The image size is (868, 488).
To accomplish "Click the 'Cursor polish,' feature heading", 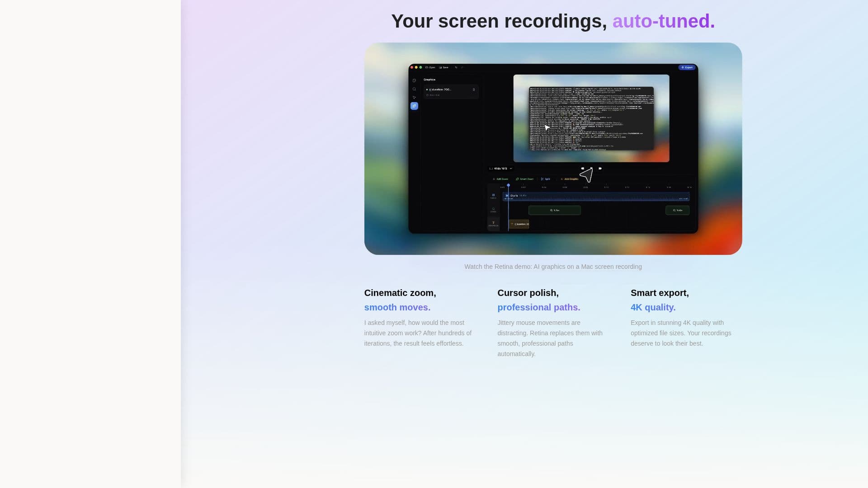I will click(528, 293).
